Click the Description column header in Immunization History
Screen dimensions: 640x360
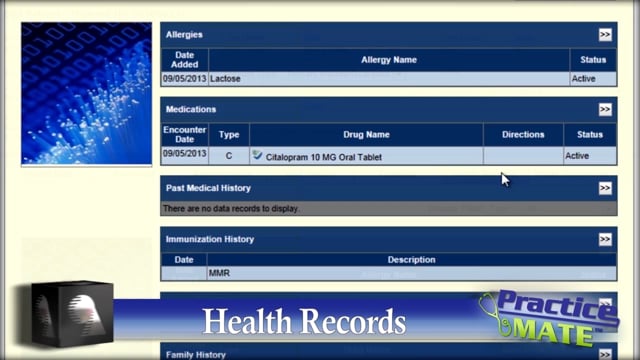click(x=411, y=260)
